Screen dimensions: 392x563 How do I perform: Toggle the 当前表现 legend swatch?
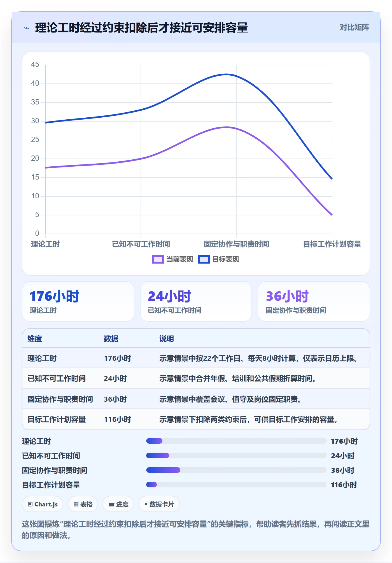[x=158, y=259]
